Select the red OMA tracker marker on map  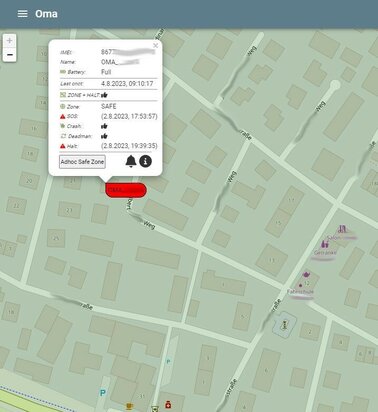[x=126, y=190]
